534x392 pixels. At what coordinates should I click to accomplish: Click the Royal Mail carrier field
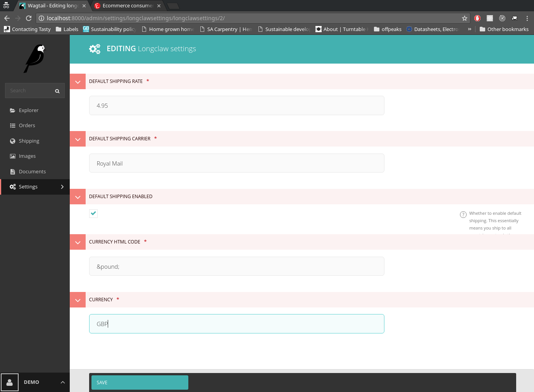tap(237, 163)
